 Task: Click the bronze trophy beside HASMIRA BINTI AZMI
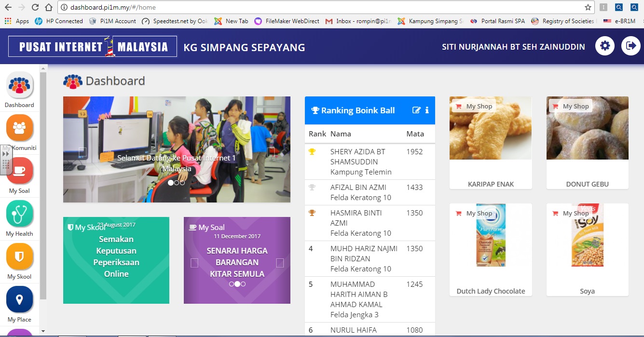tap(312, 213)
